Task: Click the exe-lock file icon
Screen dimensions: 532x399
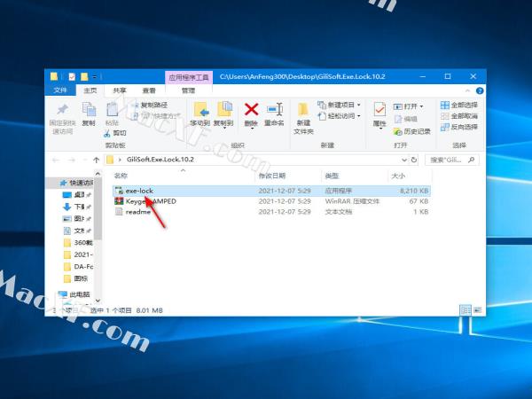Action: [119, 191]
